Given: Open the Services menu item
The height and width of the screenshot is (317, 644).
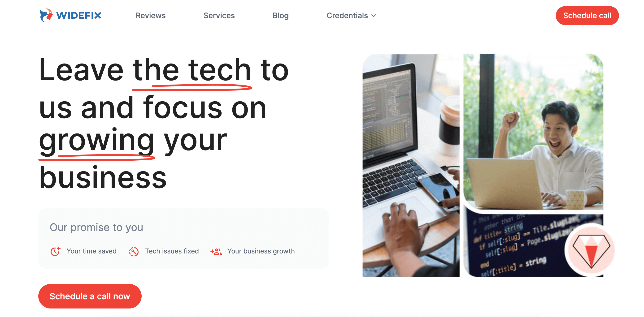Looking at the screenshot, I should (x=219, y=16).
